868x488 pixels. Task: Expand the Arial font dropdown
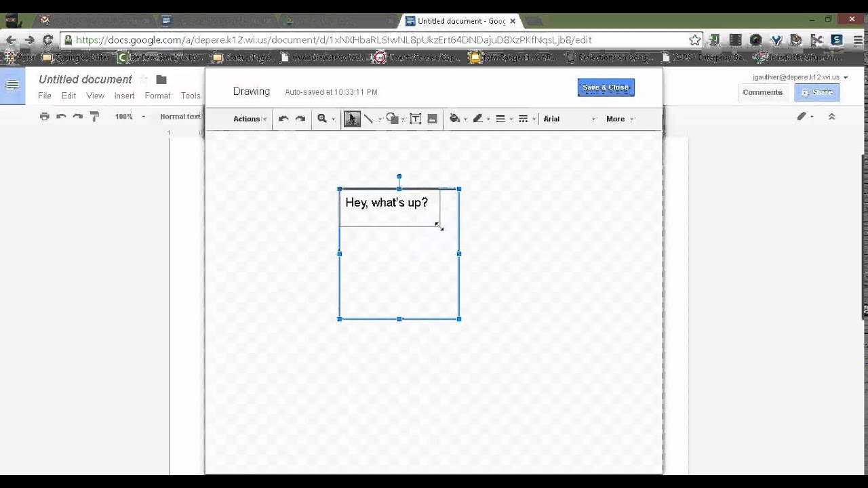(x=570, y=119)
